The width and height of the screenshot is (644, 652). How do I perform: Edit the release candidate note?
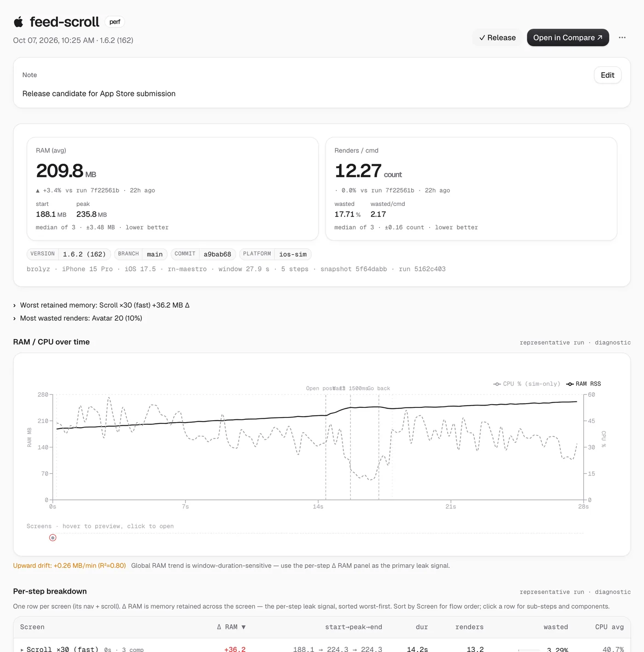click(607, 75)
